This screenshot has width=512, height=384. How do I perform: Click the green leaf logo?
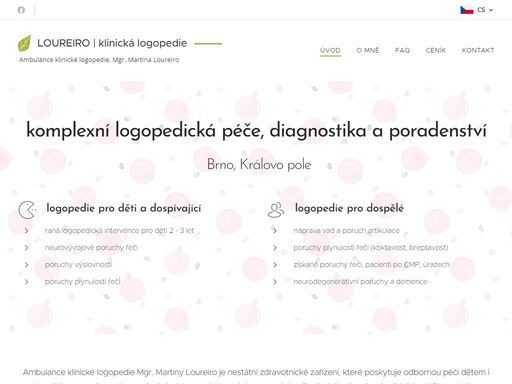pos(24,43)
